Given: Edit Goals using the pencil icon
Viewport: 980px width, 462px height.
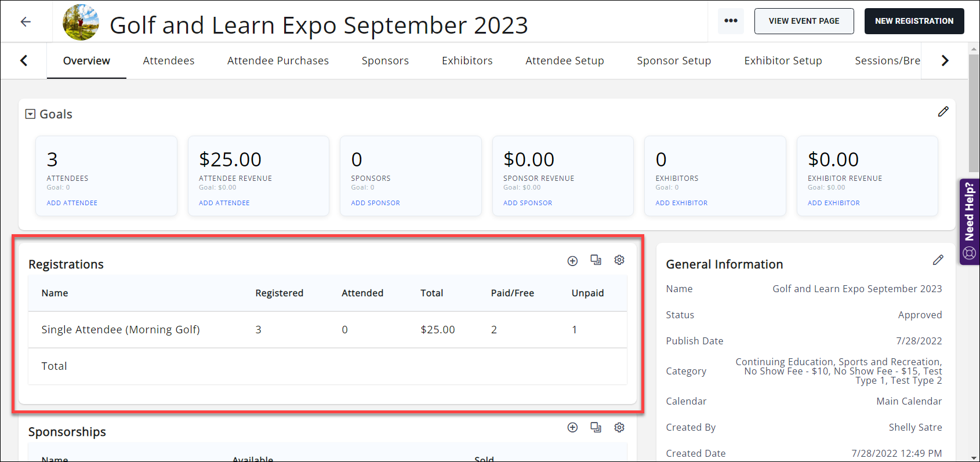Looking at the screenshot, I should tap(943, 112).
